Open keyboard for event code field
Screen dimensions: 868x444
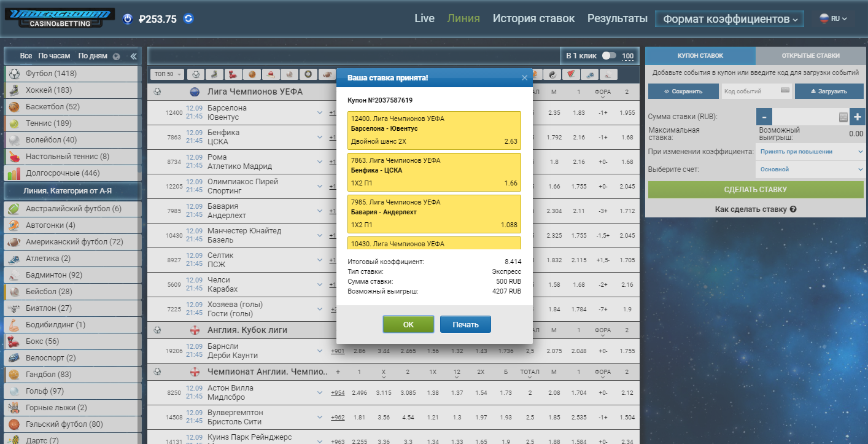click(x=785, y=91)
